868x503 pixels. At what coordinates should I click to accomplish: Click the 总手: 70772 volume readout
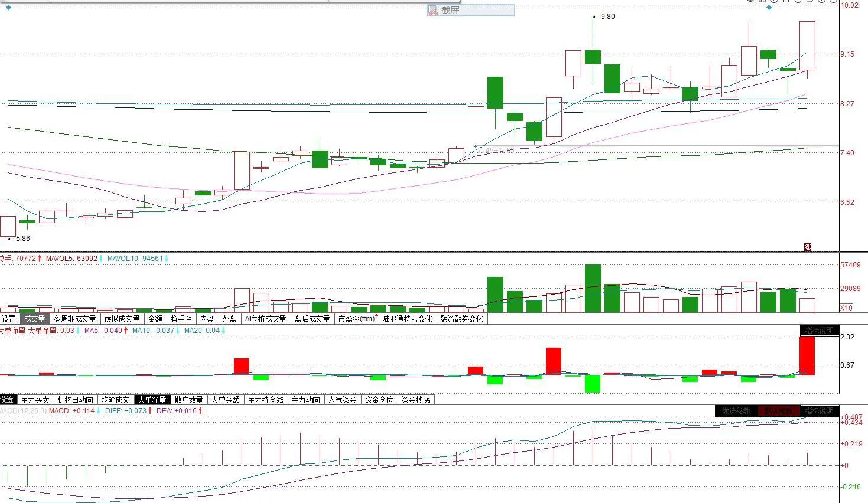point(21,259)
